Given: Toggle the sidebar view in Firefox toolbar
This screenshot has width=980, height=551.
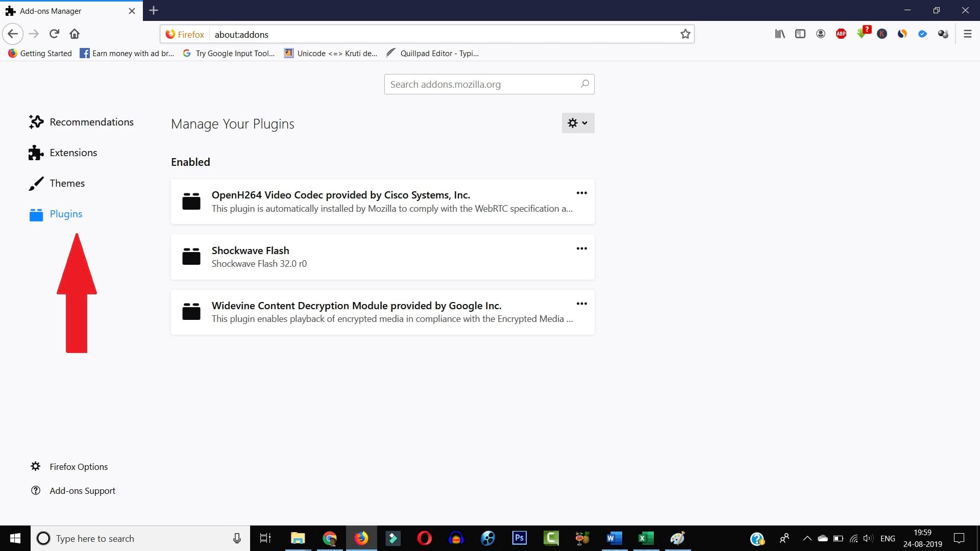Looking at the screenshot, I should [x=800, y=34].
